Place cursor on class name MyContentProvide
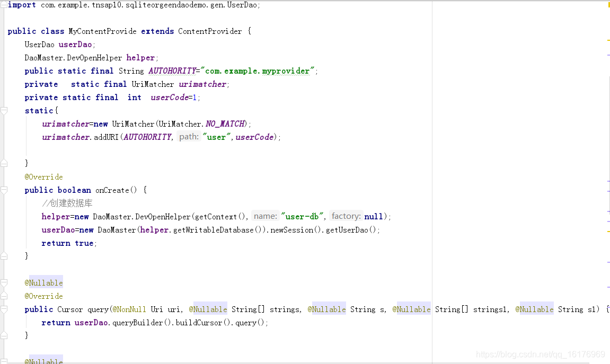This screenshot has height=364, width=610. 102,31
